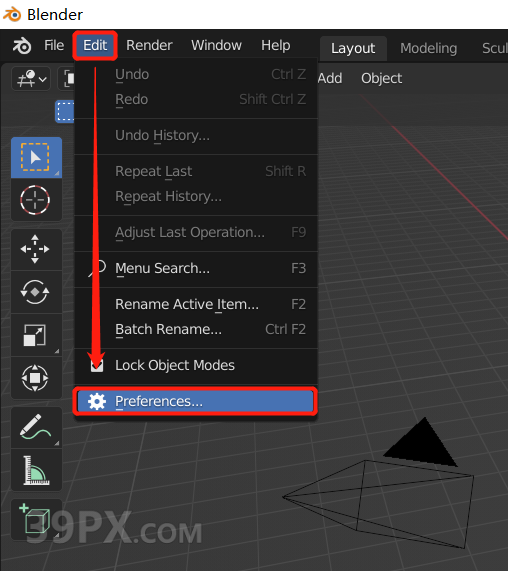
Task: Open the Render menu
Action: pyautogui.click(x=149, y=46)
